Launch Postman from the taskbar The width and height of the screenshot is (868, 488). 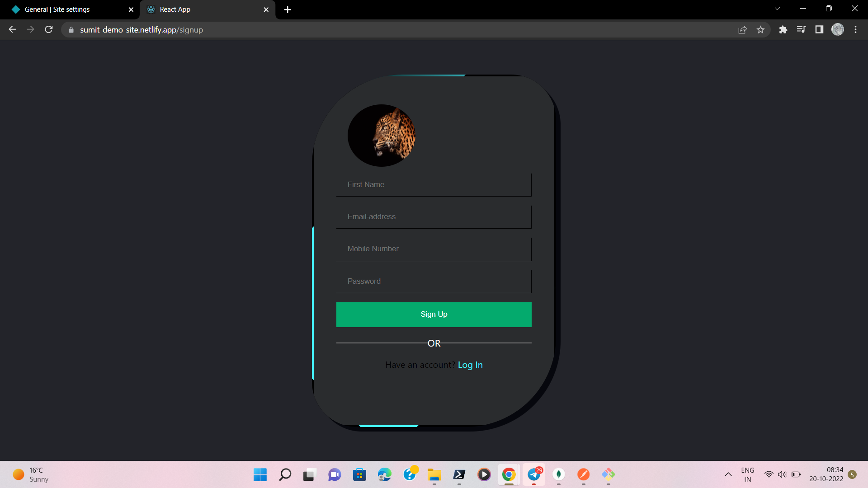[x=583, y=475]
